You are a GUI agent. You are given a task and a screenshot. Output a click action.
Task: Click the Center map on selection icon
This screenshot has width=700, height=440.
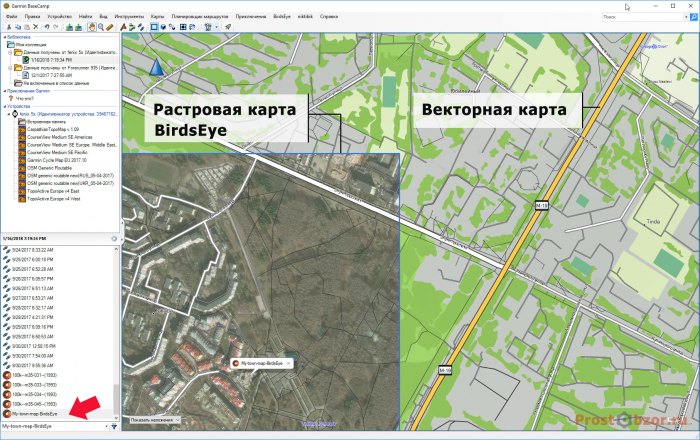coord(183,27)
